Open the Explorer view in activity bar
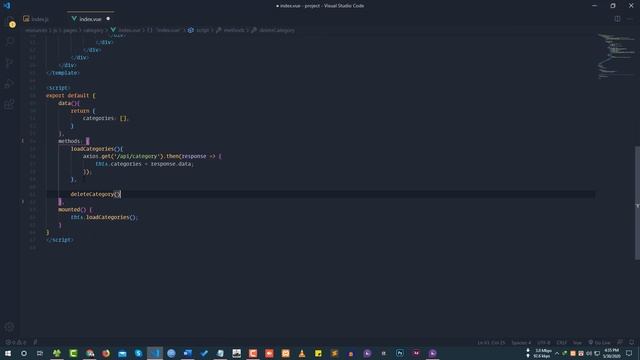 tap(10, 22)
